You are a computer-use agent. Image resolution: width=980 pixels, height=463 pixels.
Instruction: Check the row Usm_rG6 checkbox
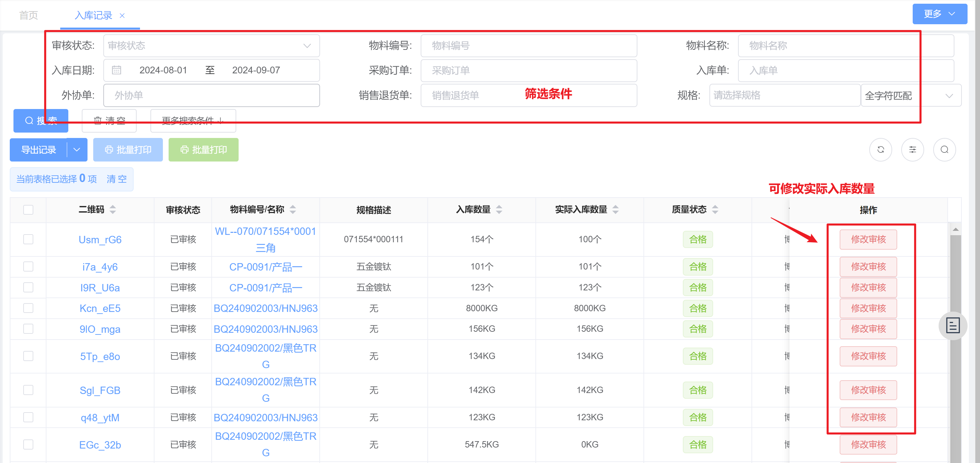tap(28, 239)
